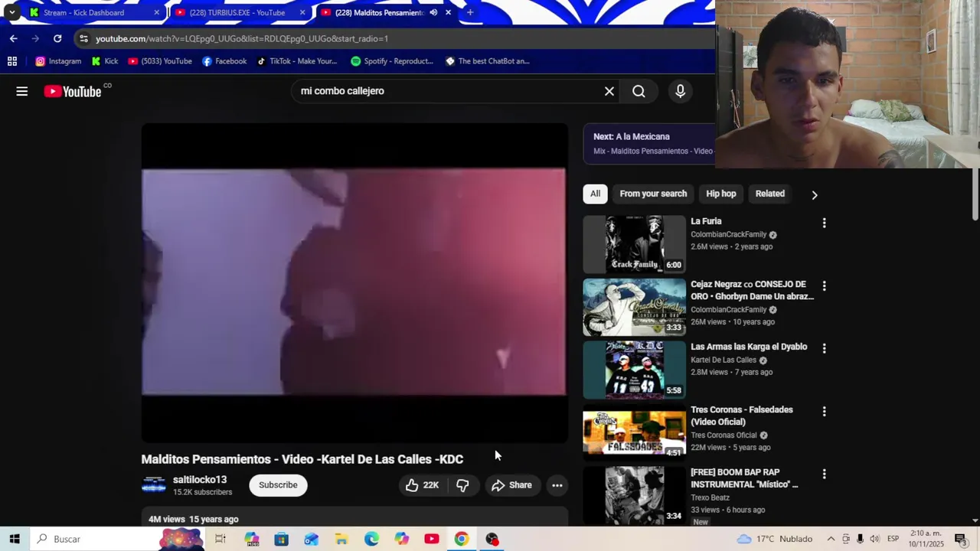Open a new browser tab
The width and height of the screenshot is (980, 551).
pos(470,12)
